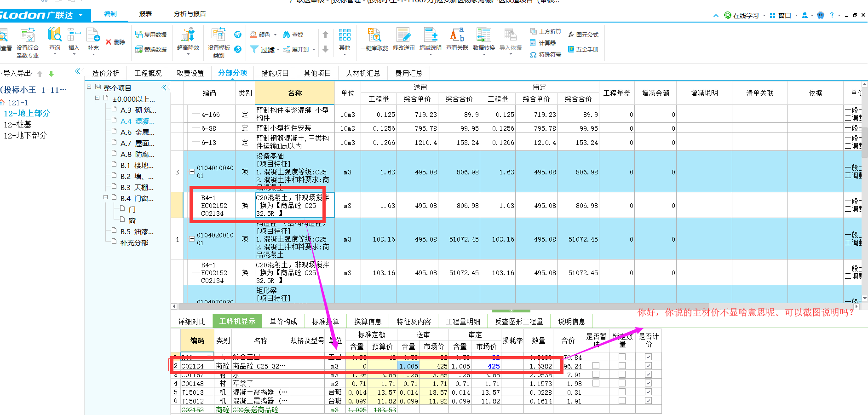Screen dimensions: 868x415
Task: Toggle 锁定数量 checkbox for C02134 row
Action: 622,365
